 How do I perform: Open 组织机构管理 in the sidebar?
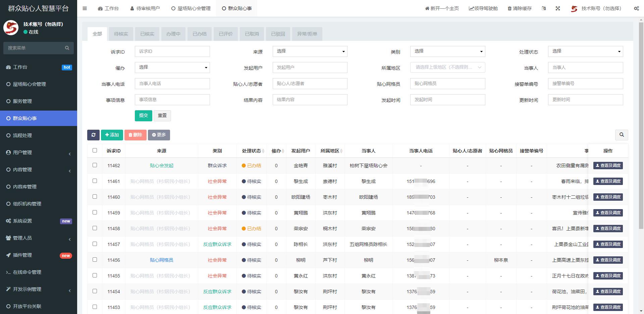(x=39, y=204)
